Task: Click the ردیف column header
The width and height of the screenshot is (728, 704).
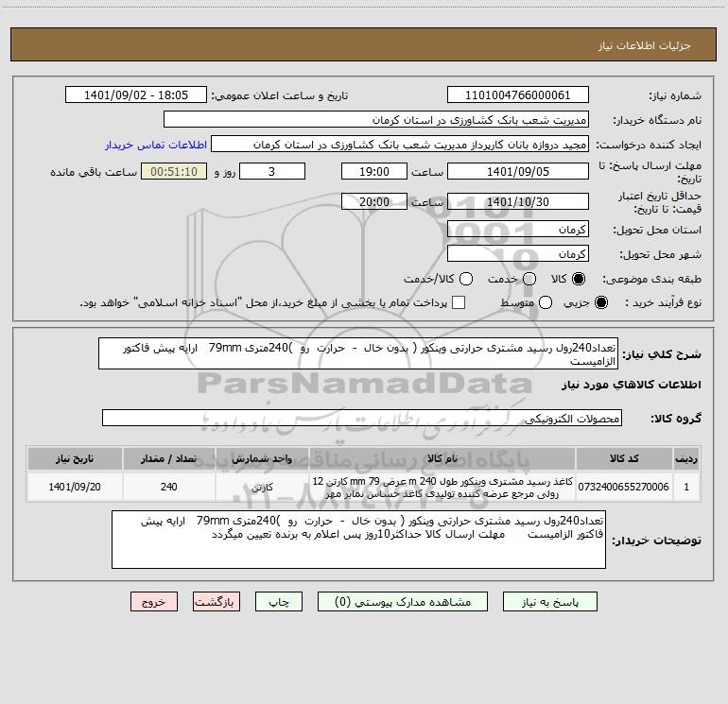Action: (x=686, y=458)
